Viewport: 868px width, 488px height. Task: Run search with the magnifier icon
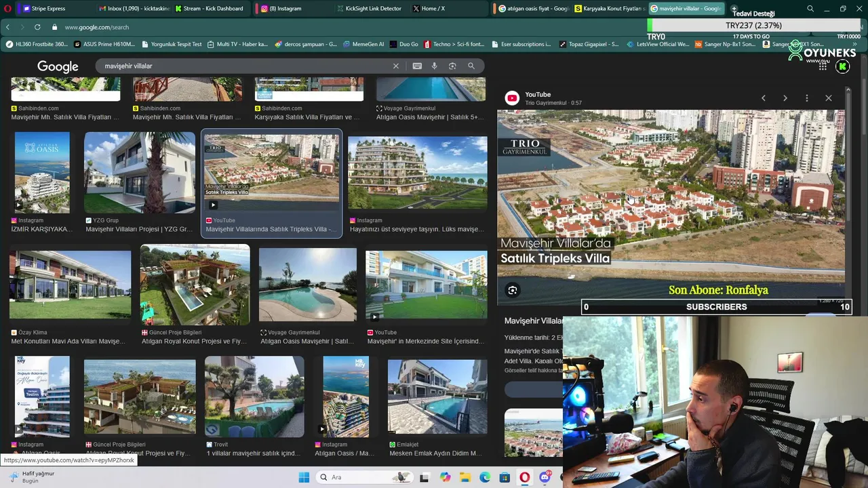point(471,66)
